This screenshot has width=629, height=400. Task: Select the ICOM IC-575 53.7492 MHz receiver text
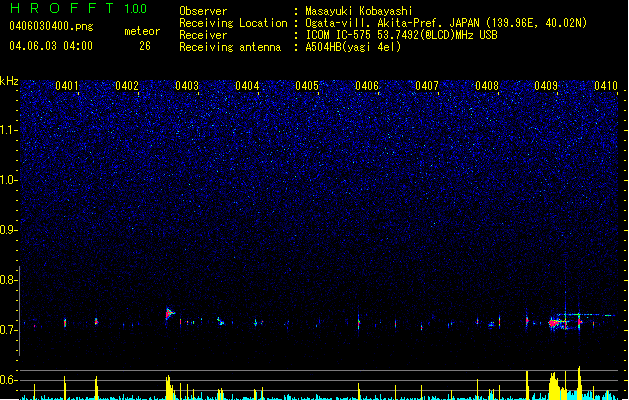[402, 35]
